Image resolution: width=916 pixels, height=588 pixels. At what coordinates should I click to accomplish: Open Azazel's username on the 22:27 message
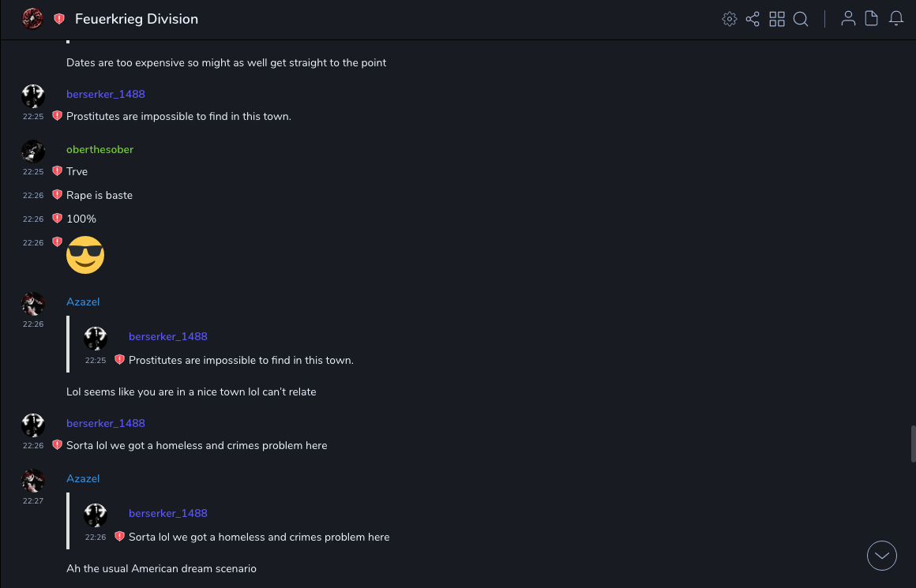click(x=83, y=479)
